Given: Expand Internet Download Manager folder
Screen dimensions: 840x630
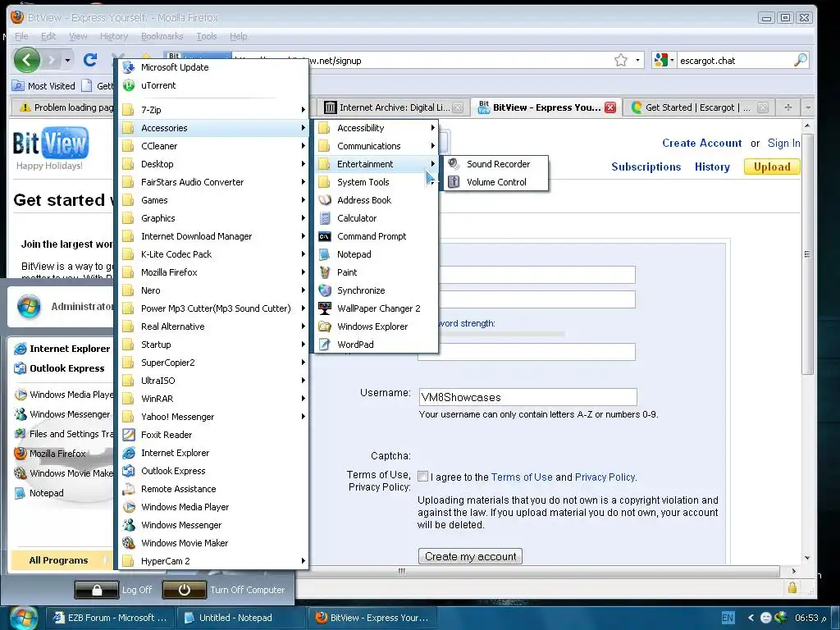Looking at the screenshot, I should [214, 236].
